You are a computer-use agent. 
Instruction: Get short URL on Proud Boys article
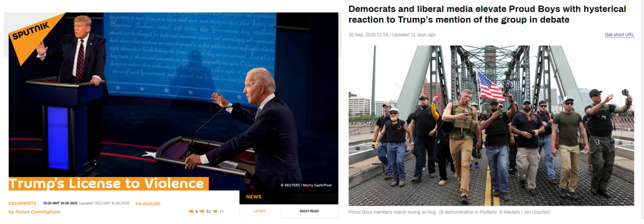click(619, 35)
